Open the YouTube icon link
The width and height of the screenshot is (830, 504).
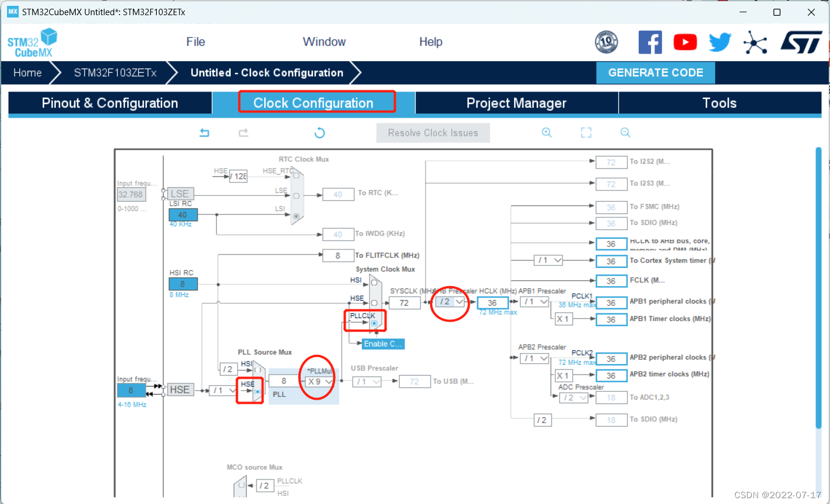tap(685, 42)
